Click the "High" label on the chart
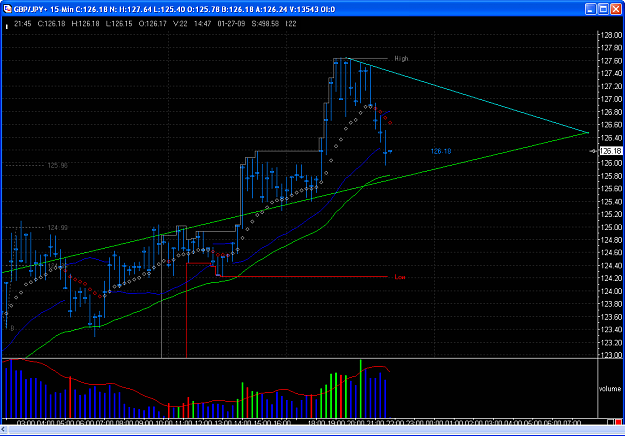Viewport: 625px width, 436px height. [401, 59]
